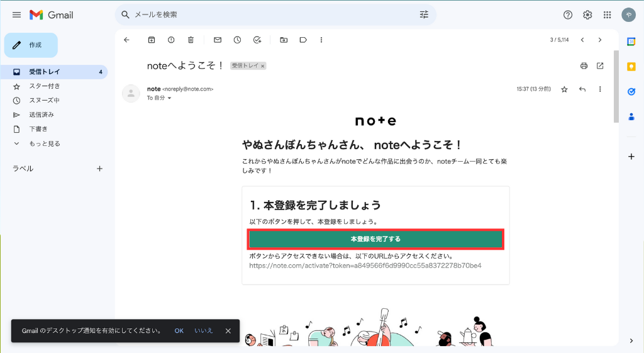Print this email

(x=584, y=65)
